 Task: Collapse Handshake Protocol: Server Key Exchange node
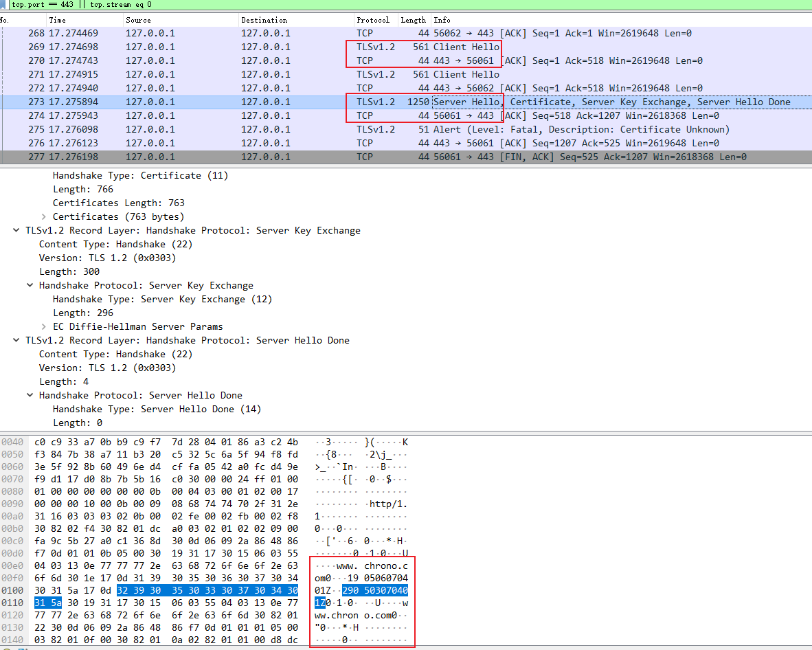click(x=30, y=285)
